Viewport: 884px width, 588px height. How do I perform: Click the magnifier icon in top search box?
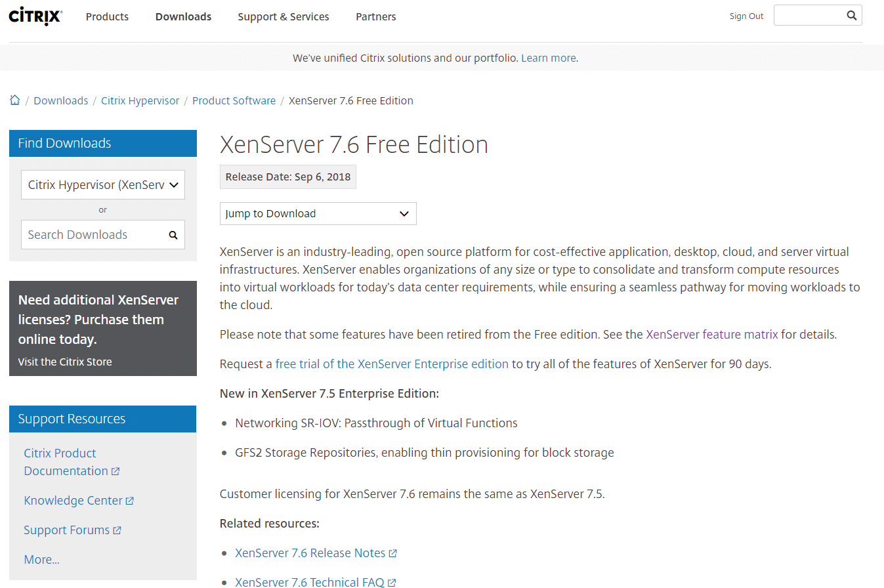[851, 15]
